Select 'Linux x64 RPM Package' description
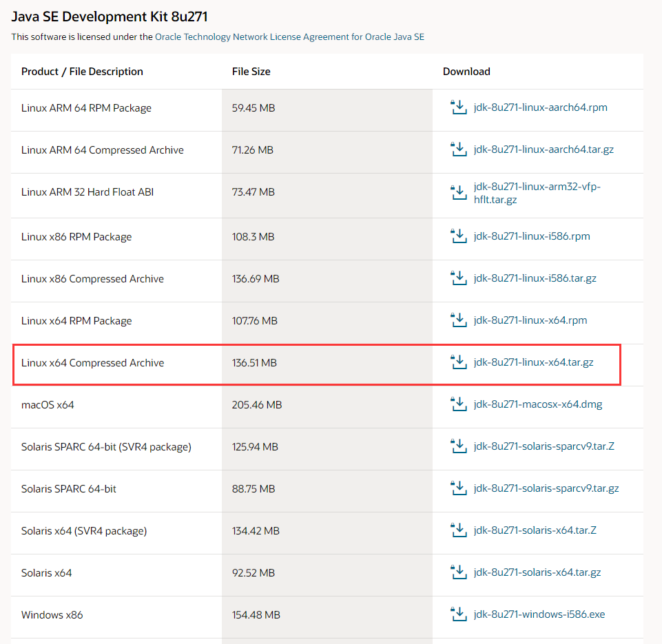 (x=76, y=321)
